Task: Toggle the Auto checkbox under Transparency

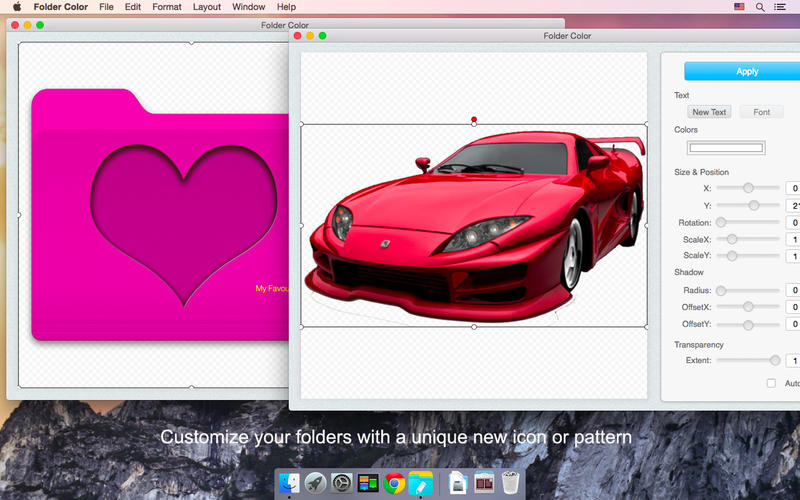Action: (x=771, y=383)
